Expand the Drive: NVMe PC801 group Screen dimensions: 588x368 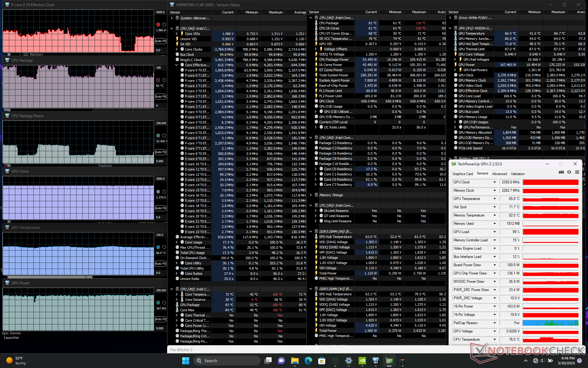click(450, 18)
